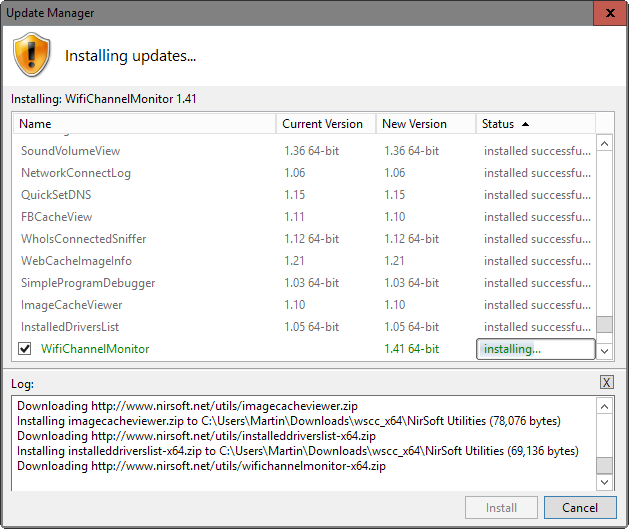Toggle sort on the Status column header

point(536,124)
